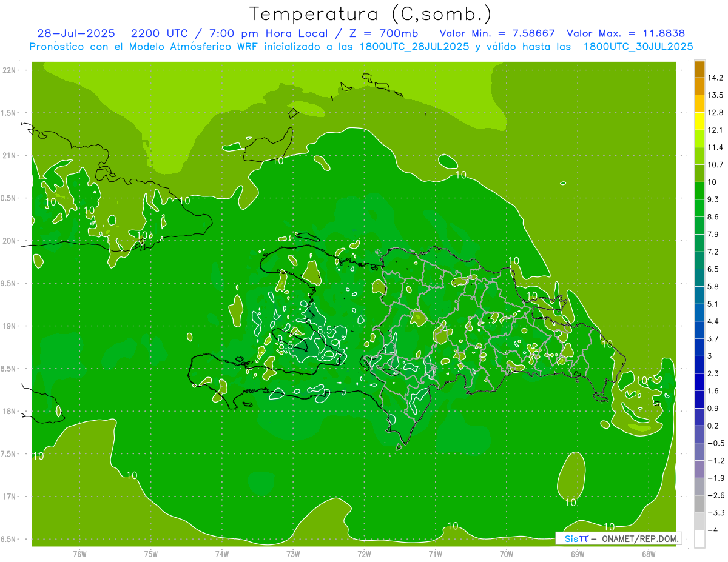
Task: Click the "17N" latitude axis label
Action: [x=10, y=497]
